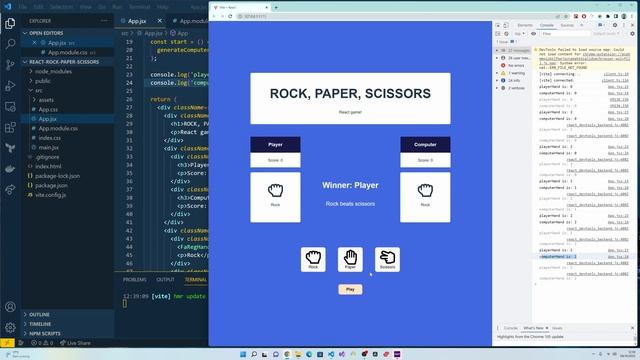The width and height of the screenshot is (640, 360).
Task: Open Explorer more actions ellipsis
Action: [104, 21]
